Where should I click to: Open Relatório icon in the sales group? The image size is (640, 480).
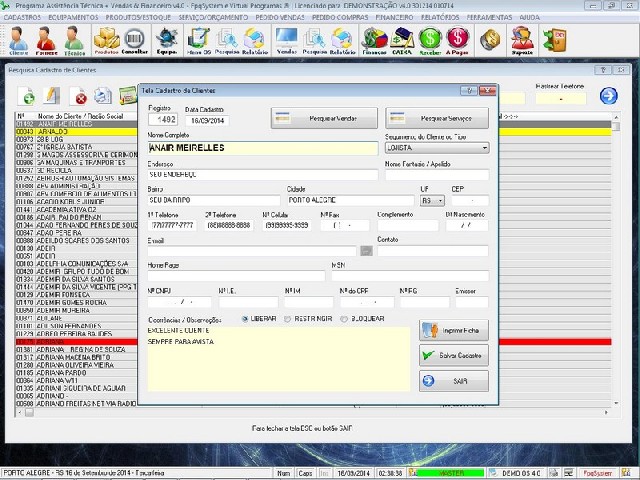(342, 40)
